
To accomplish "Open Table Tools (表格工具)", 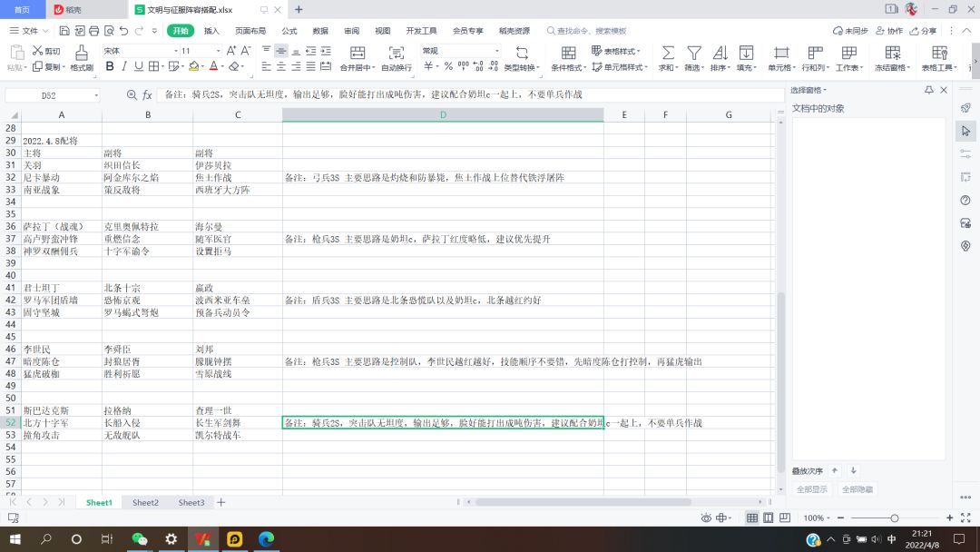I will tap(939, 58).
